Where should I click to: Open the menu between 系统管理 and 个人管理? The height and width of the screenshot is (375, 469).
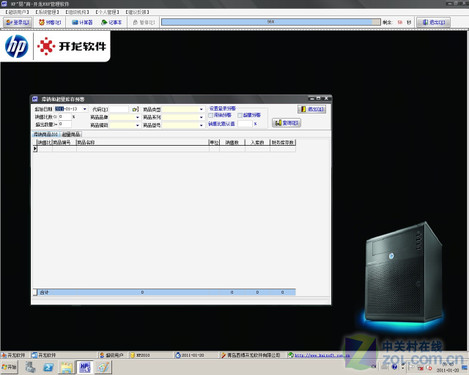(x=77, y=12)
